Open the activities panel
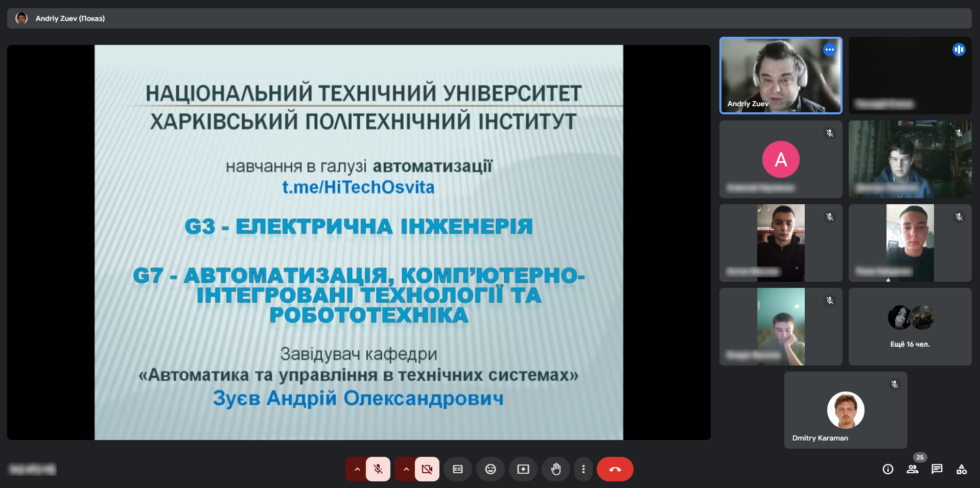This screenshot has height=488, width=980. click(962, 469)
